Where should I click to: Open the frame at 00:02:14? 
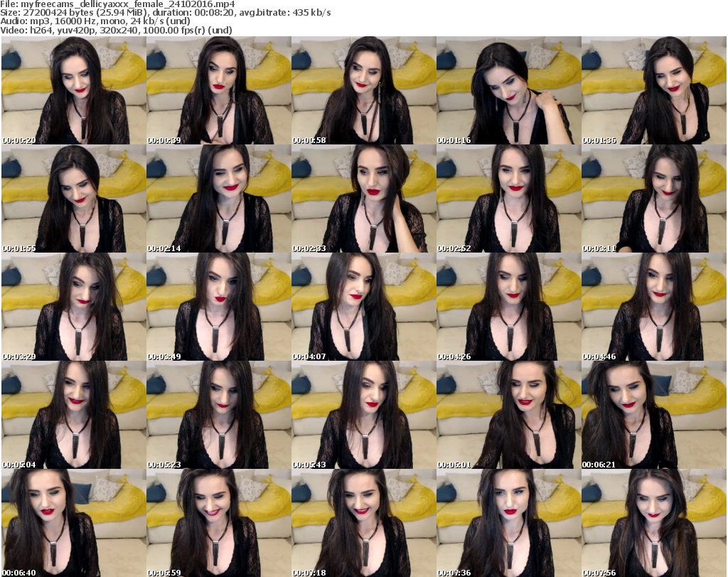point(219,198)
